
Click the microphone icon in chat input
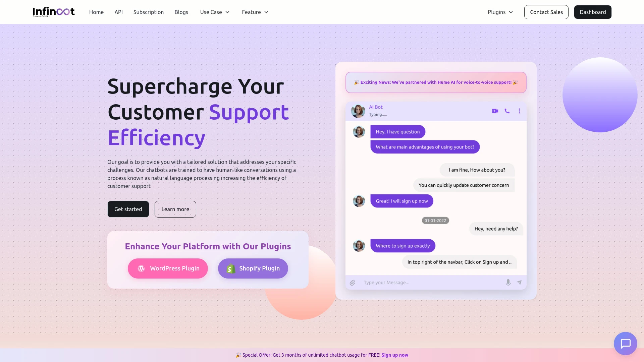[508, 282]
